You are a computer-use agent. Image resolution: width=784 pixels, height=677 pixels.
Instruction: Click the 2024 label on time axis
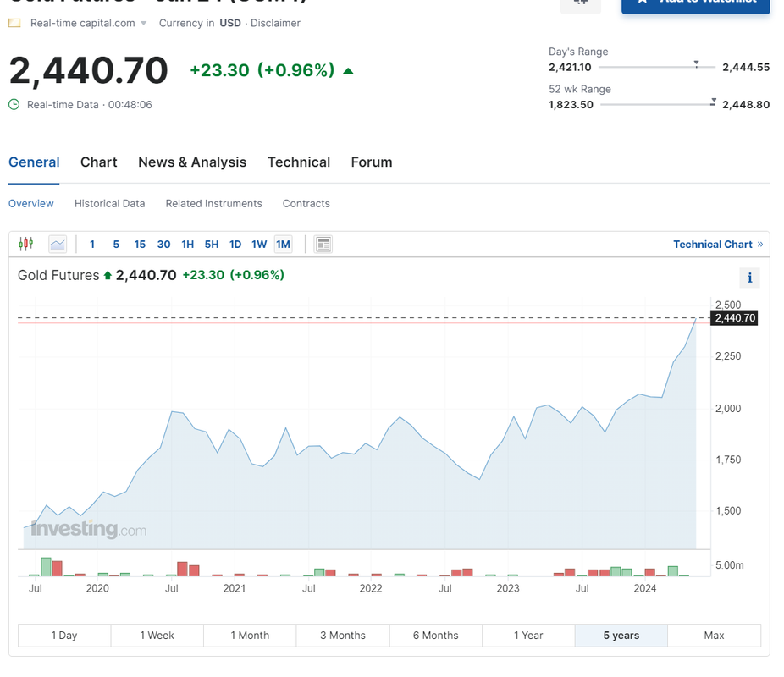[644, 588]
